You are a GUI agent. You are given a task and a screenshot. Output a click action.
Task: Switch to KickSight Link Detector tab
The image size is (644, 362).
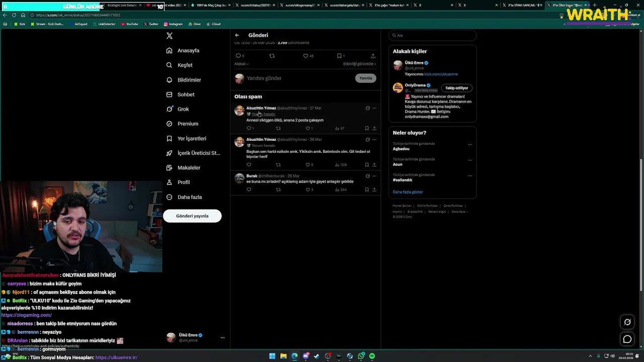[x=122, y=5]
